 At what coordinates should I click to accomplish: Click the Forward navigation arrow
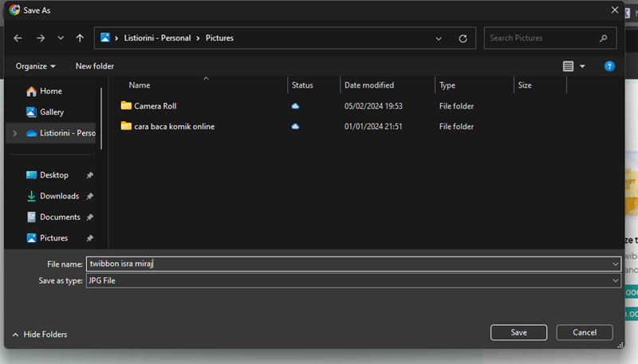pyautogui.click(x=40, y=38)
